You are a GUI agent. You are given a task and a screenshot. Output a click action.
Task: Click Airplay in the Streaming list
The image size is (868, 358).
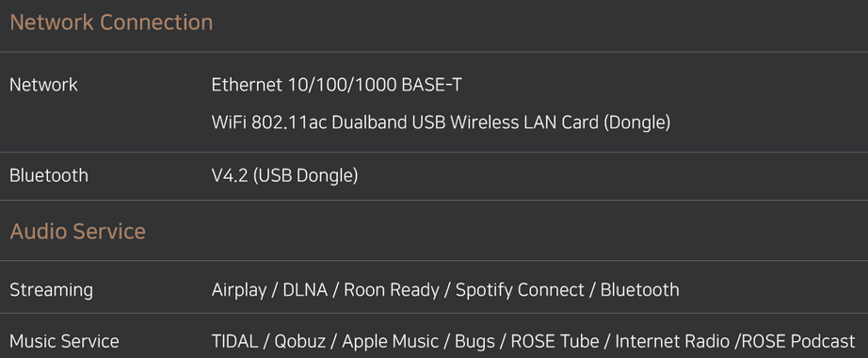pos(238,290)
